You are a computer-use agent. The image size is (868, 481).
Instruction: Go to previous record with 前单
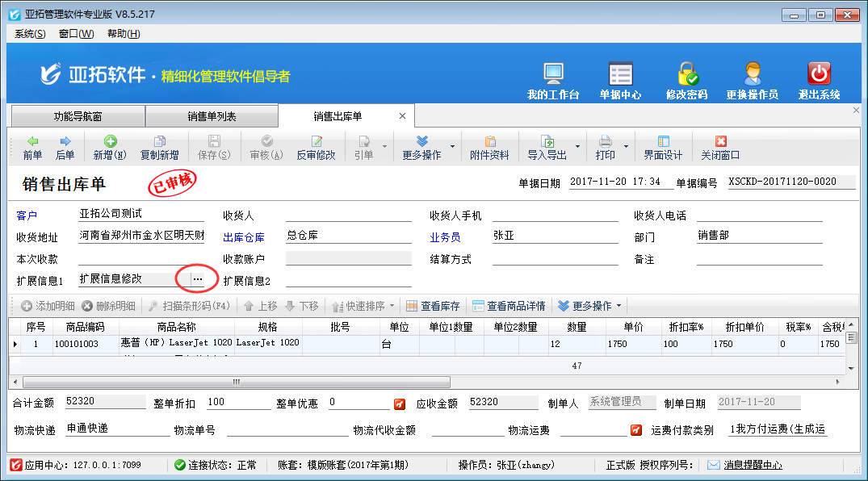point(32,148)
